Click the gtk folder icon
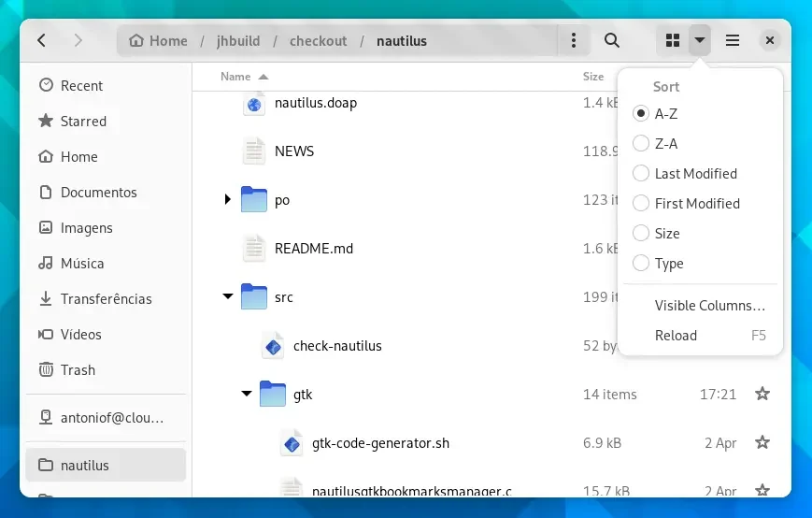 [x=273, y=395]
